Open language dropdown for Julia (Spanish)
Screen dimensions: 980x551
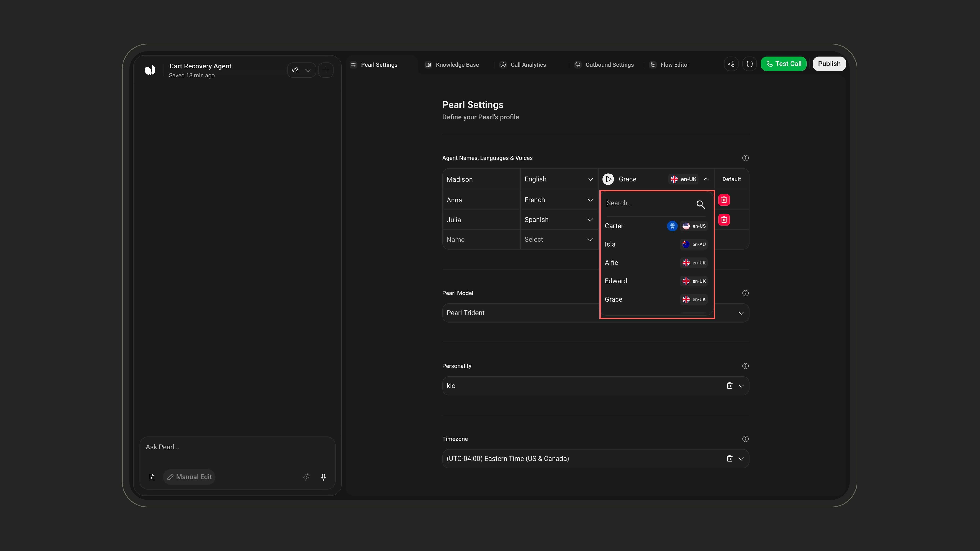tap(559, 220)
